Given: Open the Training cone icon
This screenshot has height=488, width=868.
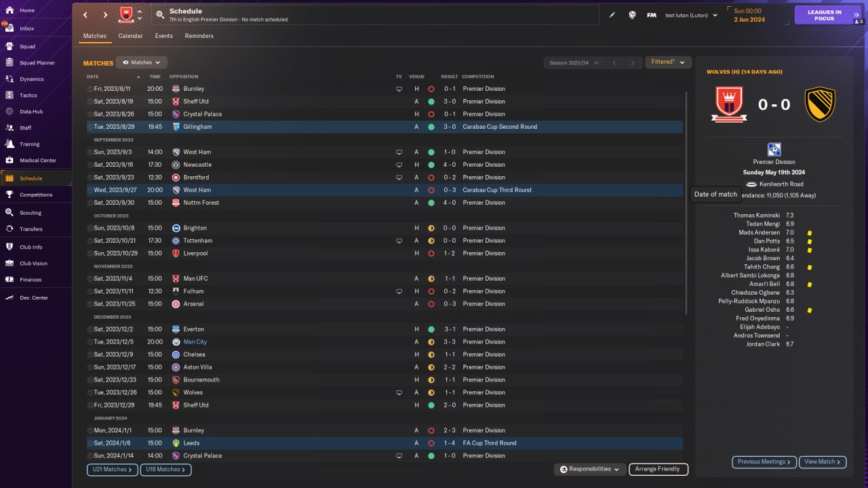Looking at the screenshot, I should (x=9, y=144).
